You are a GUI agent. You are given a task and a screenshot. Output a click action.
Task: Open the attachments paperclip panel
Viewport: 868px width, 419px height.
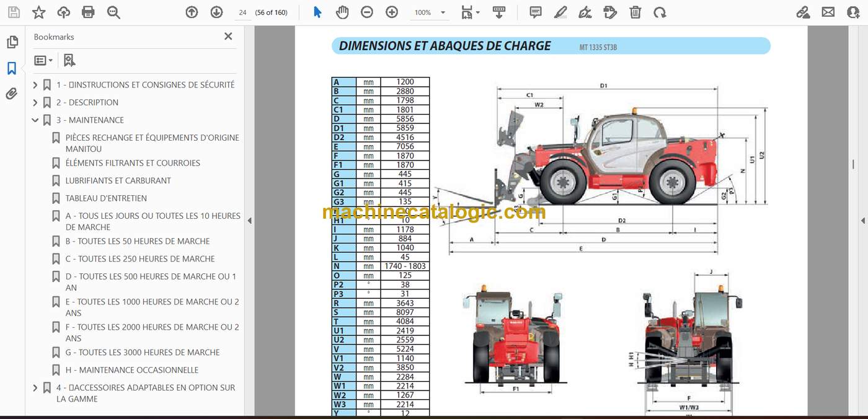[12, 94]
